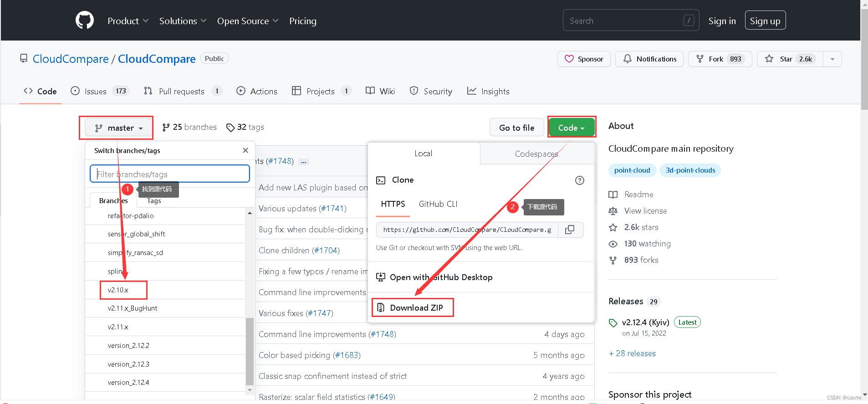Expand the Product menu

click(128, 21)
